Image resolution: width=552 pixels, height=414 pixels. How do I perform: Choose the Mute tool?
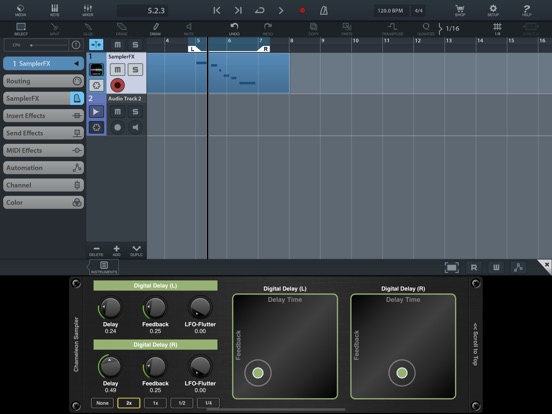[189, 29]
